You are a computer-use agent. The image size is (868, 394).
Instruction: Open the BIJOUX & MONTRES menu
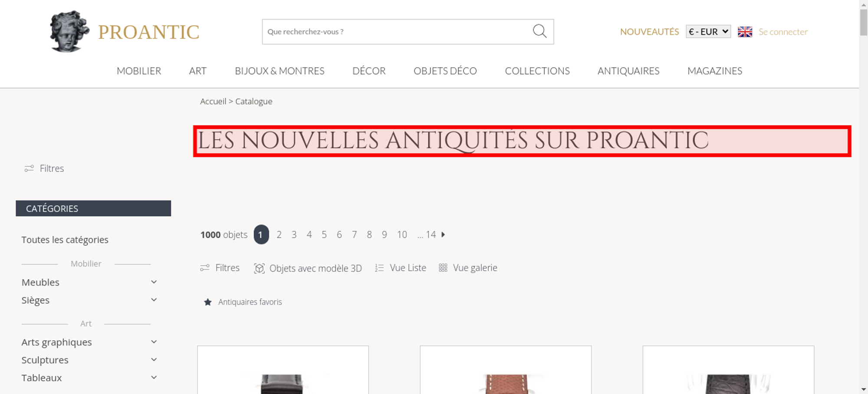[279, 71]
